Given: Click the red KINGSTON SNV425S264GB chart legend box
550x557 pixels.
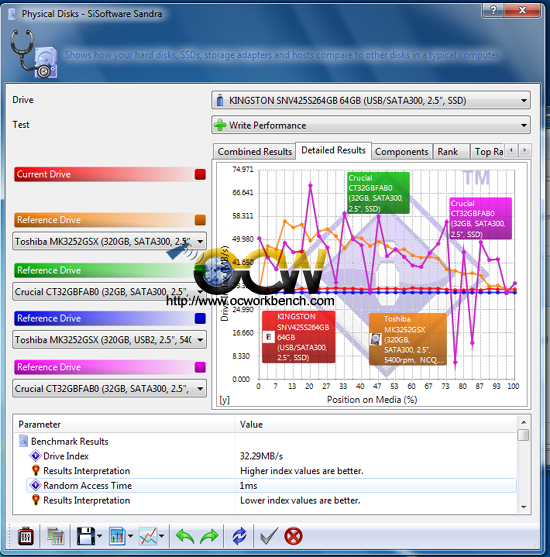Looking at the screenshot, I should click(x=298, y=337).
